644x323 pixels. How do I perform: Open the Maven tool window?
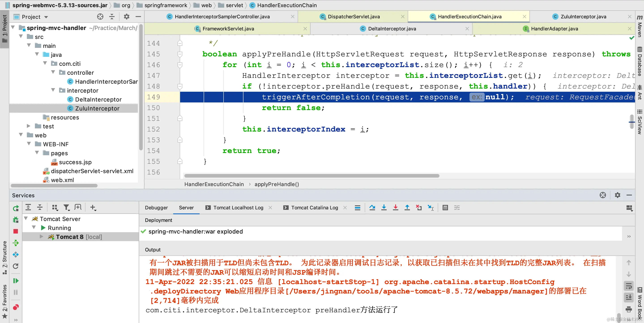[x=640, y=26]
